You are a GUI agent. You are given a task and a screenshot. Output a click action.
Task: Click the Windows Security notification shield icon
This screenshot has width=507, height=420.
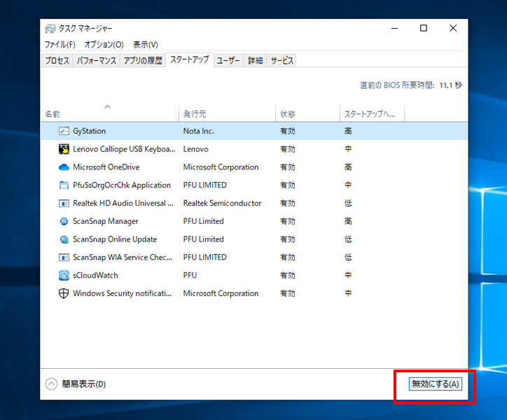tap(64, 293)
